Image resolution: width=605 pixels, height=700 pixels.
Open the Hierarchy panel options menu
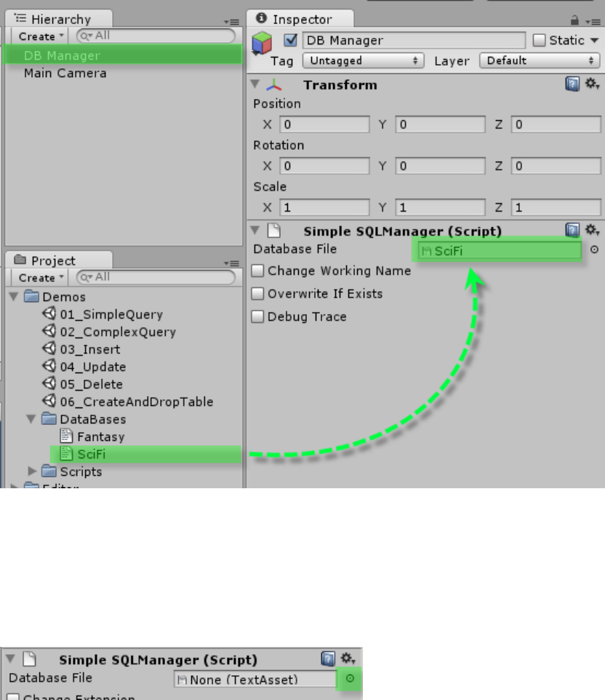(x=231, y=21)
